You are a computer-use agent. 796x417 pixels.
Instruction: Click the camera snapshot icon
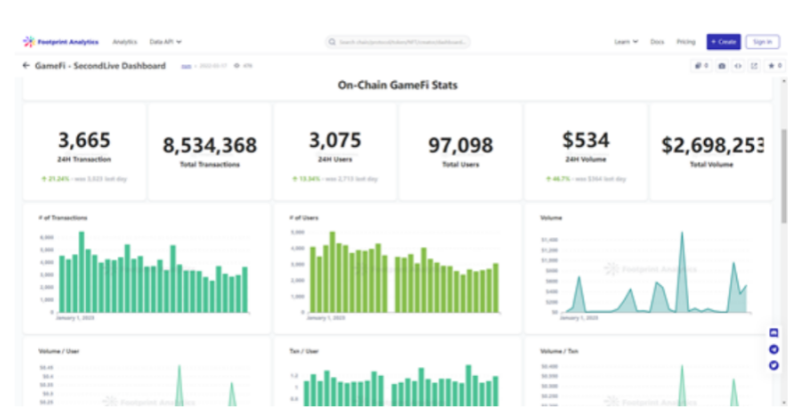coord(721,66)
